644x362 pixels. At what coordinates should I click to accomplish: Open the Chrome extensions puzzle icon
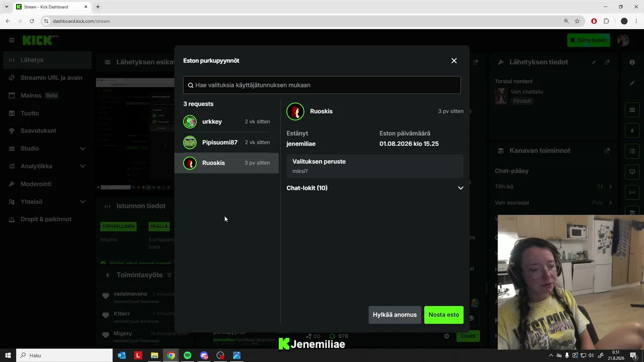(606, 21)
